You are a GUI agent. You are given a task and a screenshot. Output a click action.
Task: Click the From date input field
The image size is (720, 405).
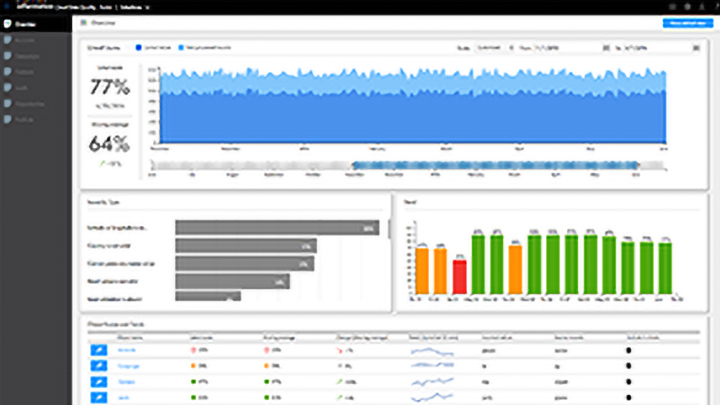point(567,48)
